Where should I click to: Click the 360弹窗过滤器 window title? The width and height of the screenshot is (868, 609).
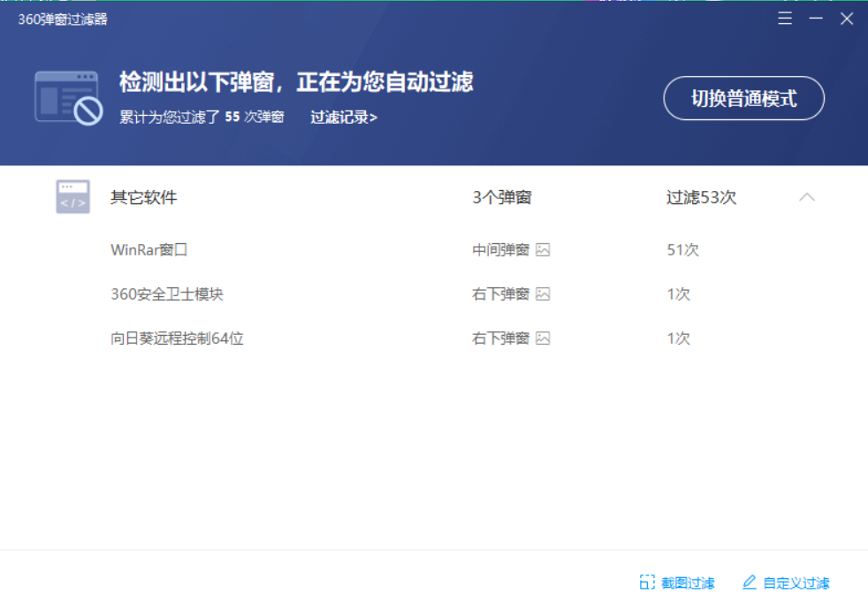click(x=63, y=19)
